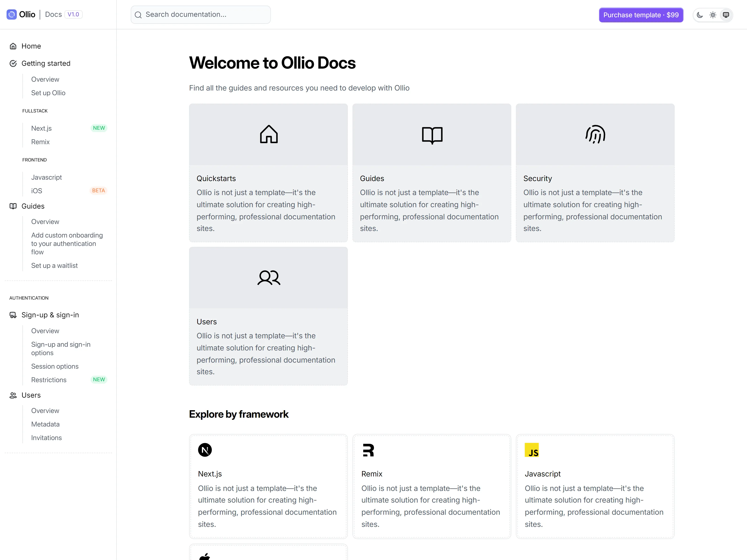Open the Guides book icon card
The height and width of the screenshot is (560, 747).
432,173
